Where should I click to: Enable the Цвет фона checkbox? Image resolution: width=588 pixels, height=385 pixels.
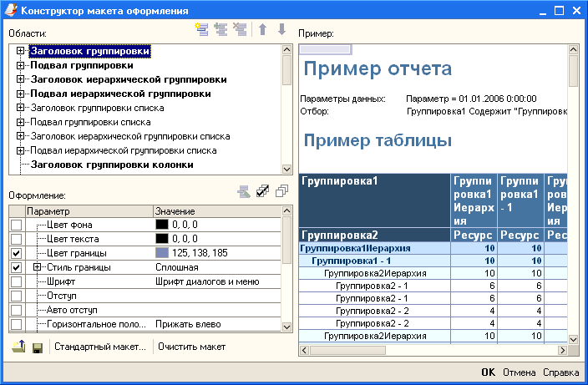(x=16, y=225)
